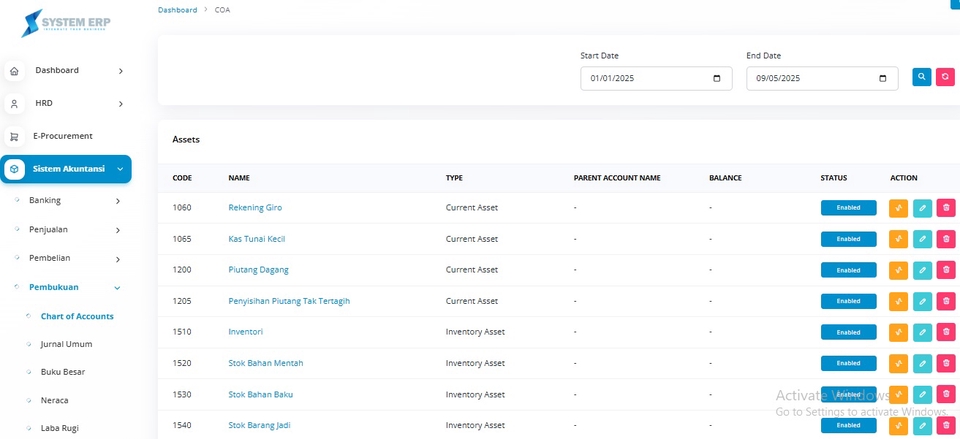Click orange transaction icon for Inventori row

(x=898, y=332)
